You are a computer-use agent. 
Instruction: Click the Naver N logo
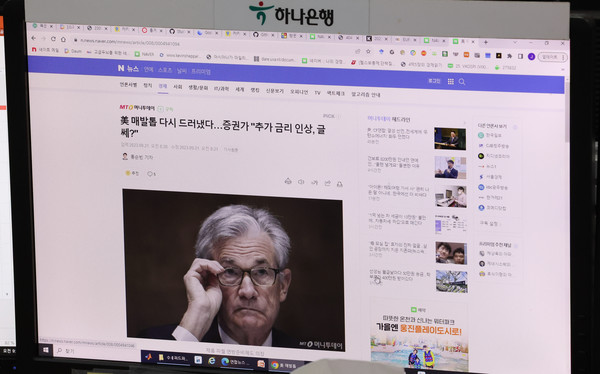pos(121,68)
